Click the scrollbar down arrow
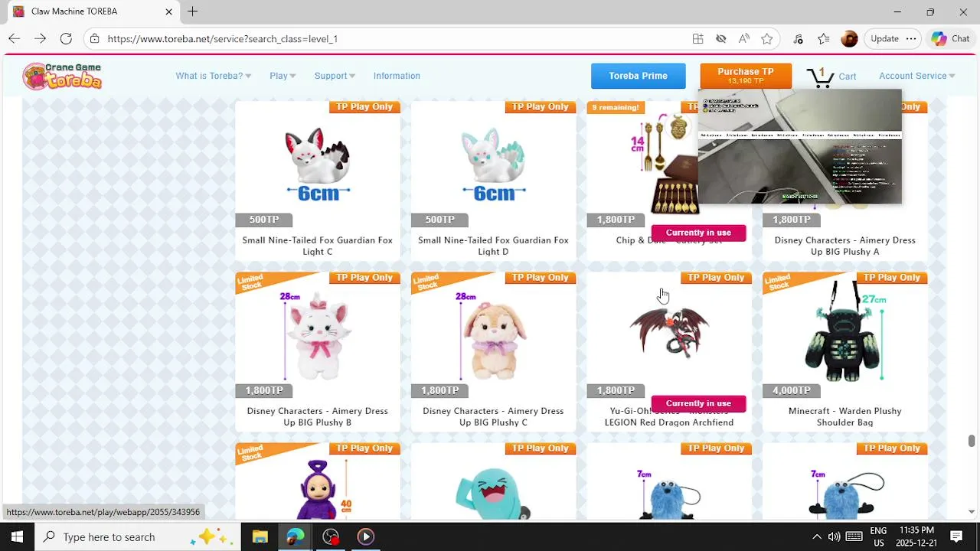Screen dimensions: 980x551 pyautogui.click(x=971, y=511)
